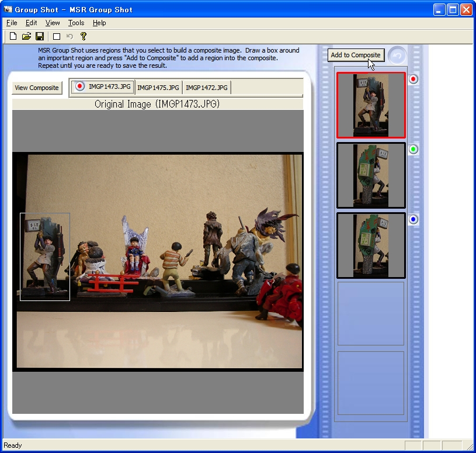The height and width of the screenshot is (453, 476).
Task: Toggle the red dot marker beside first thumbnail
Action: (413, 79)
